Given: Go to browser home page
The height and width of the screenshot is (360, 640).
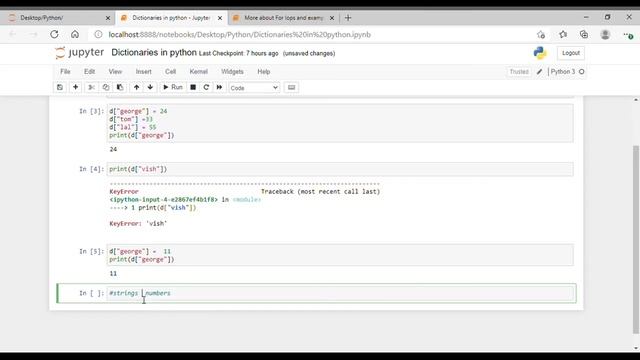Looking at the screenshot, I should 75,35.
